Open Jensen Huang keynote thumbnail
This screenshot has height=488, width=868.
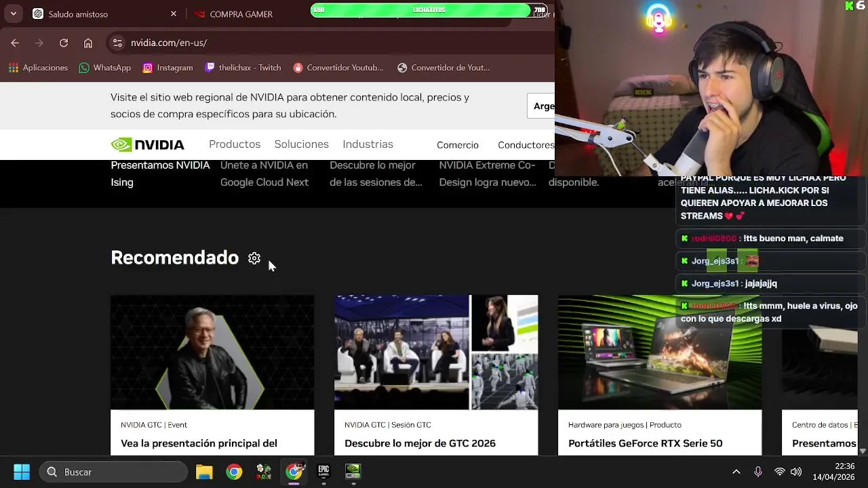pyautogui.click(x=212, y=352)
